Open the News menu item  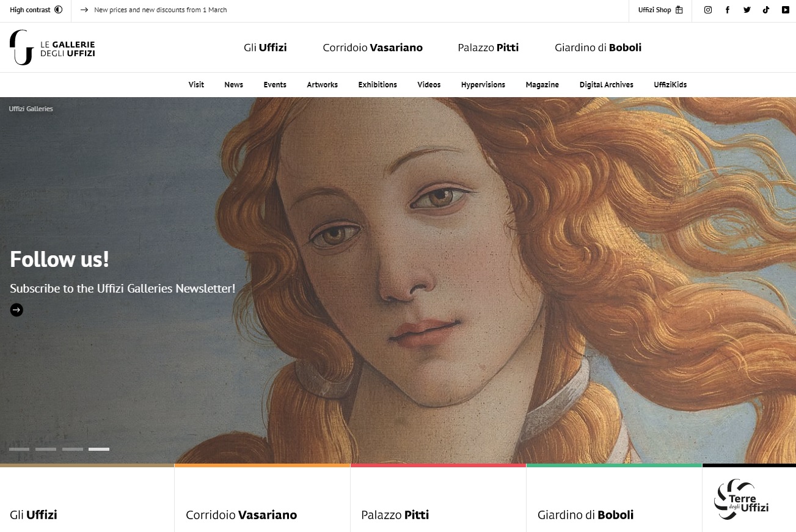tap(233, 85)
